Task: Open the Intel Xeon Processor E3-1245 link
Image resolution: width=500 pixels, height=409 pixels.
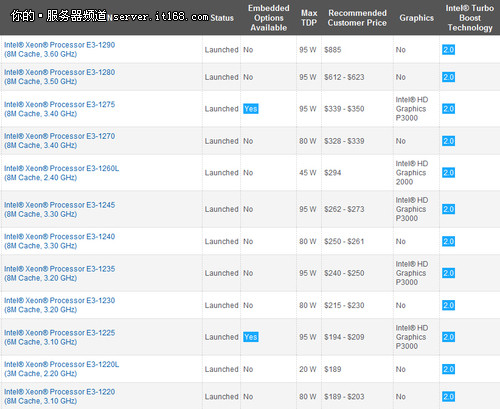Action: tap(59, 209)
